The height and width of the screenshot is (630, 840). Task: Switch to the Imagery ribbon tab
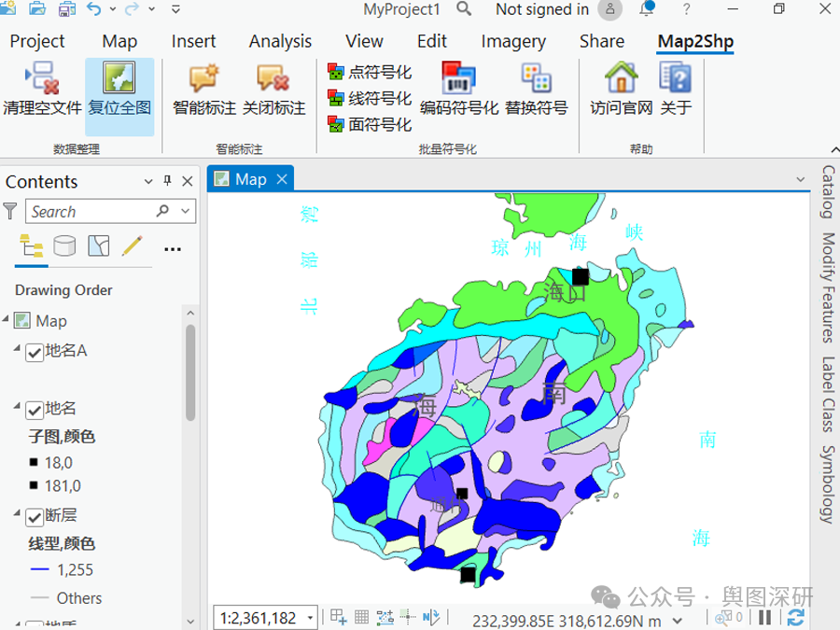tap(513, 41)
